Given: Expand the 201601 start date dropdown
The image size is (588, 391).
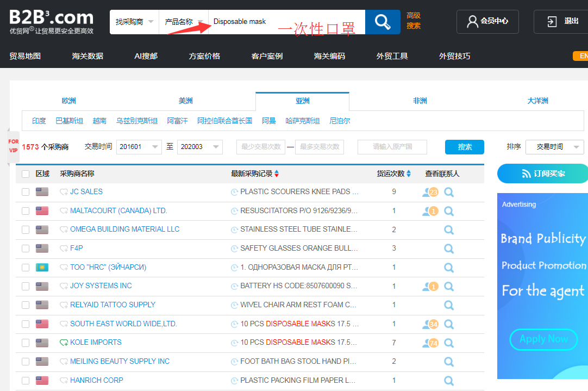Looking at the screenshot, I should tap(139, 147).
